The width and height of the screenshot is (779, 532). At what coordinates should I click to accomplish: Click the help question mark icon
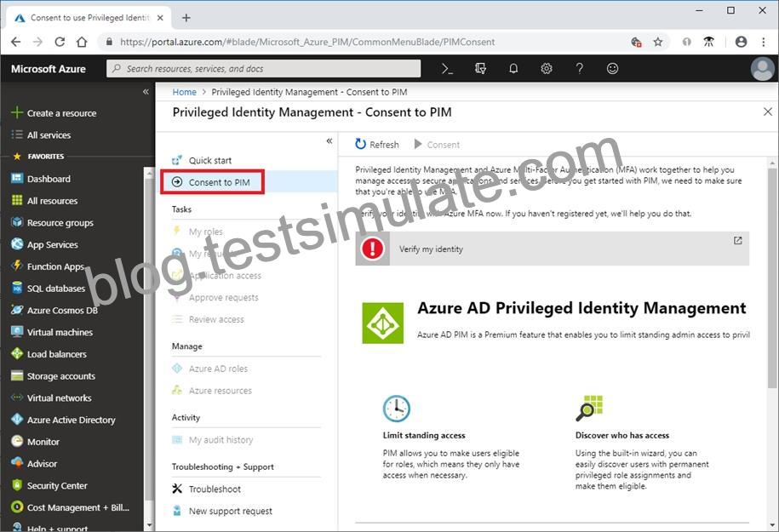(579, 69)
